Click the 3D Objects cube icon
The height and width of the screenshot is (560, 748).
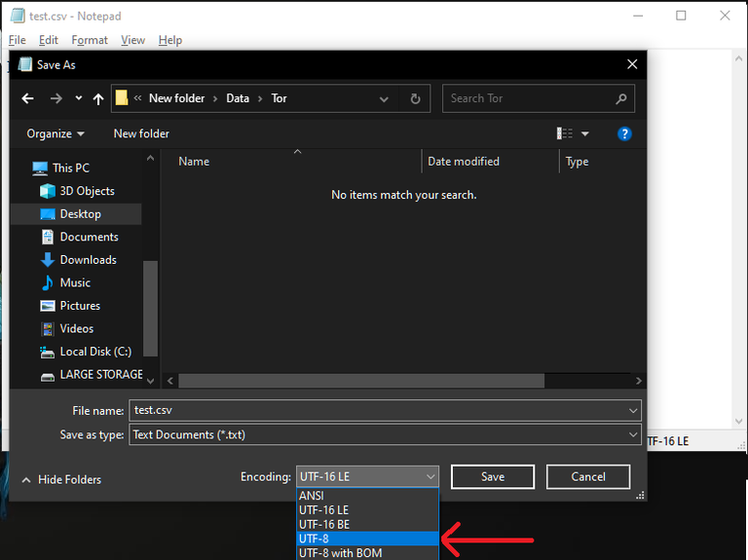click(47, 191)
